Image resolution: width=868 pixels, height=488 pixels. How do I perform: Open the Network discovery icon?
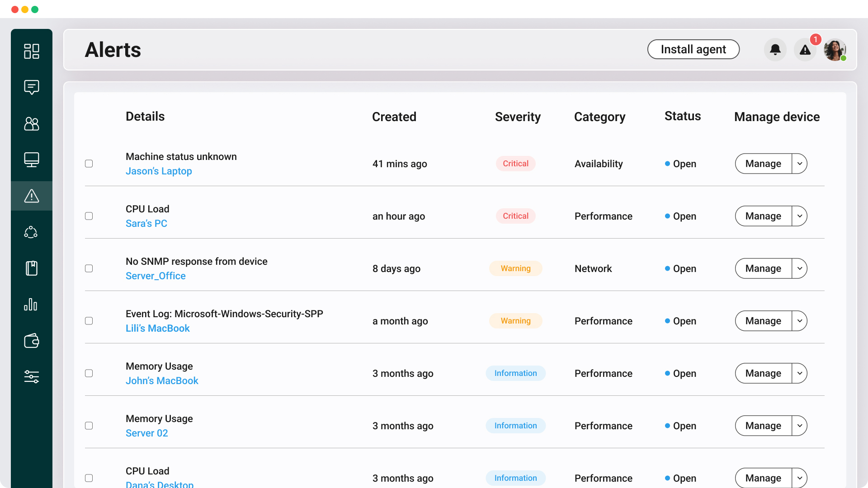(x=32, y=232)
